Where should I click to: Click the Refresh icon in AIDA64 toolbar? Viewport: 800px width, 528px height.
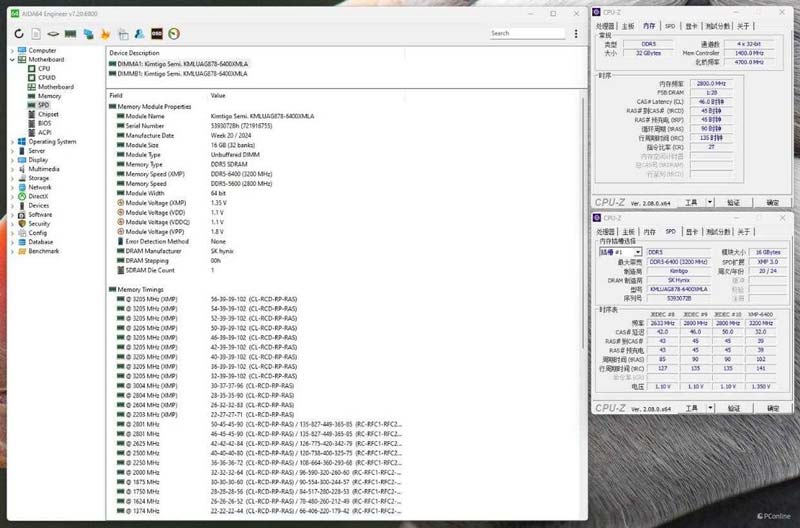click(x=20, y=34)
